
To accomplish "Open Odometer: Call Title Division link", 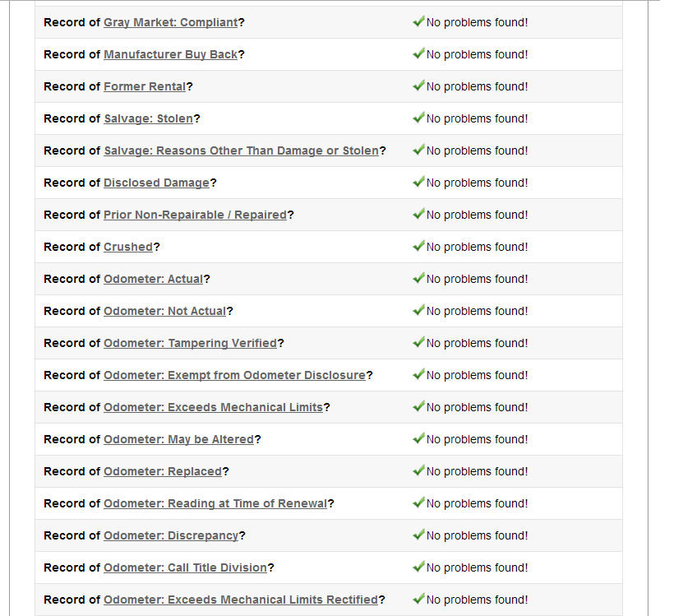I will 185,567.
